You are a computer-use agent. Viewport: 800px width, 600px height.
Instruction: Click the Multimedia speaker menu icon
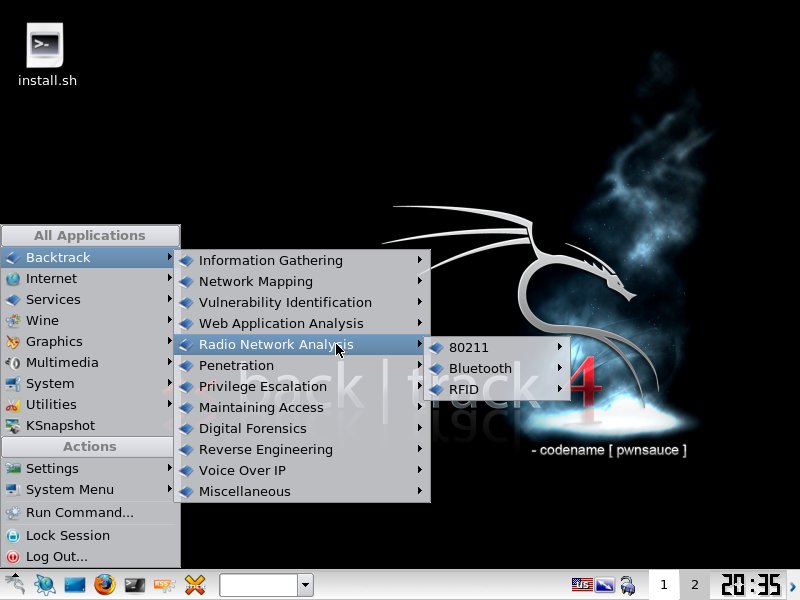pos(13,363)
